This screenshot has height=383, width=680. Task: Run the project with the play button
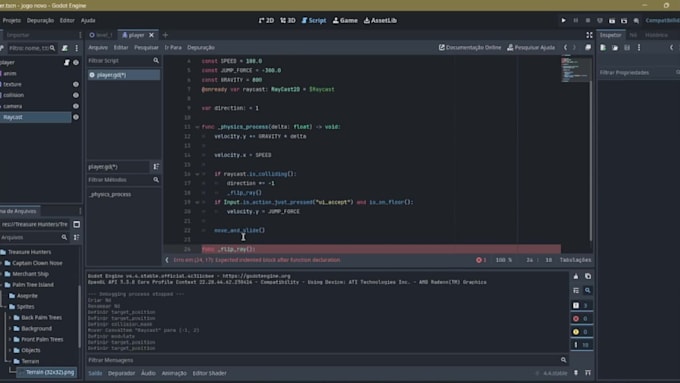563,20
